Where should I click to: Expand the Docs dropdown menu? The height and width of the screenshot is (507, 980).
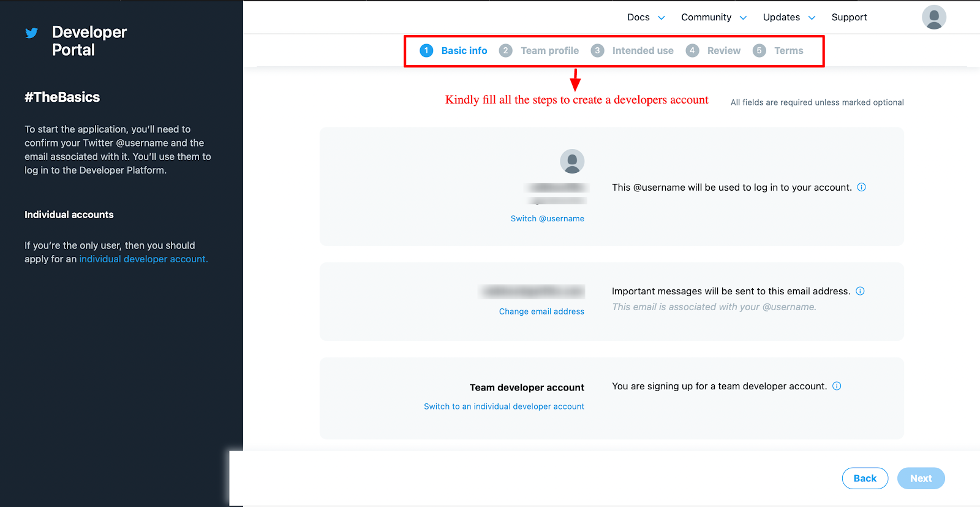click(x=646, y=17)
